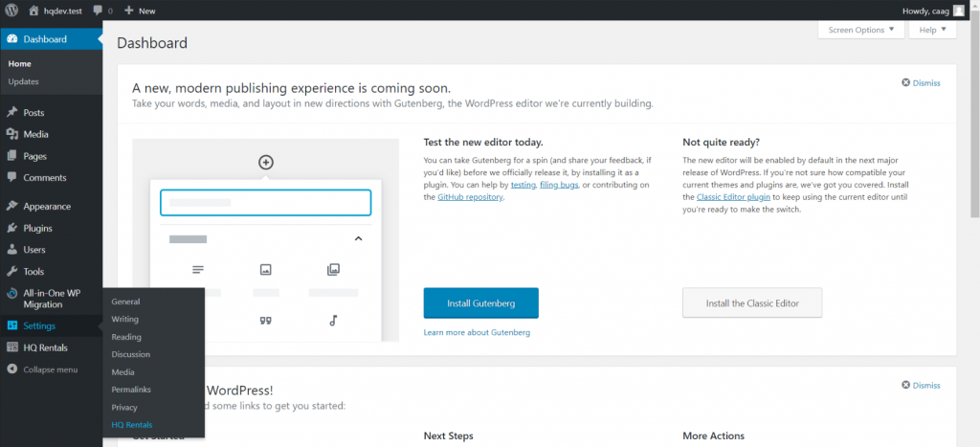Viewport: 980px width, 447px height.
Task: Open Permalinks settings submenu item
Action: (x=131, y=390)
